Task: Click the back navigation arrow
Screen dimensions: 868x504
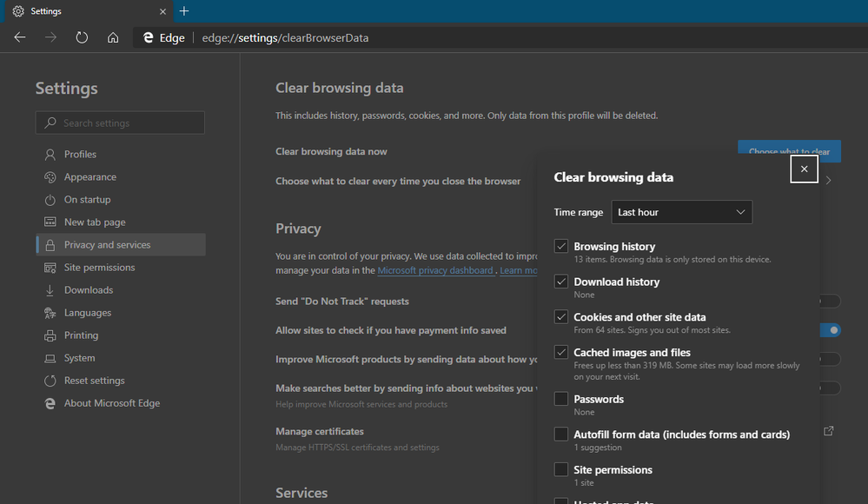Action: point(20,37)
